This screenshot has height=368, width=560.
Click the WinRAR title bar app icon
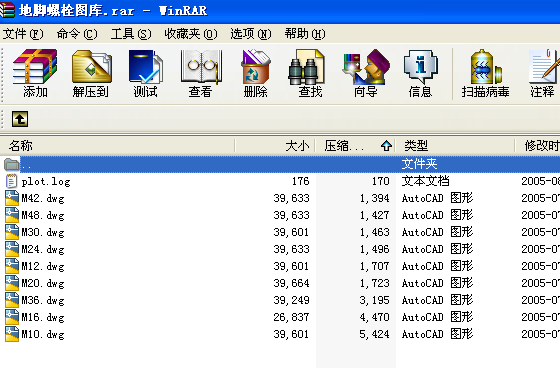click(7, 10)
